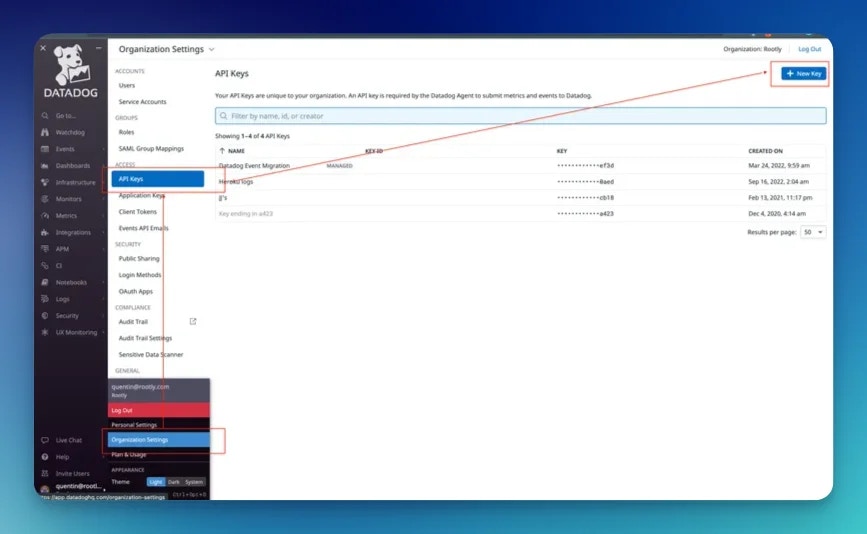867x534 pixels.
Task: Expand the APM submenu chevron
Action: (103, 249)
